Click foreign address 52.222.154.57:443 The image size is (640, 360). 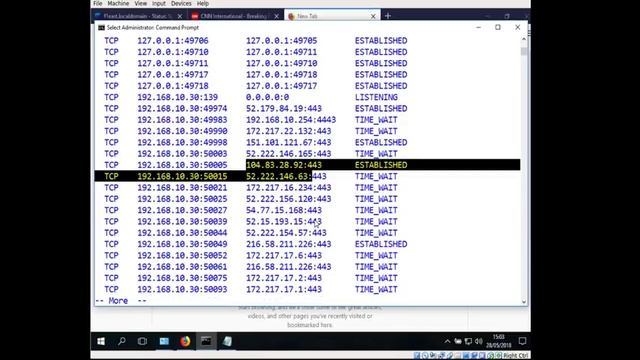click(x=286, y=233)
